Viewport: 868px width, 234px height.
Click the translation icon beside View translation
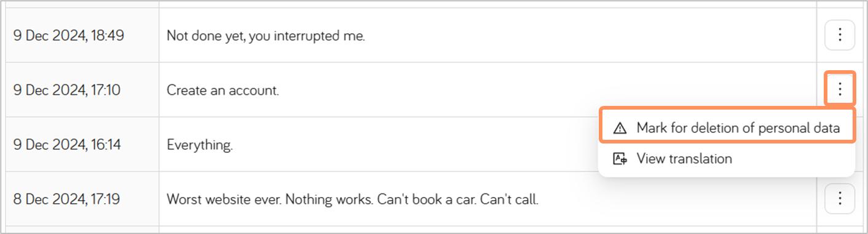(620, 159)
